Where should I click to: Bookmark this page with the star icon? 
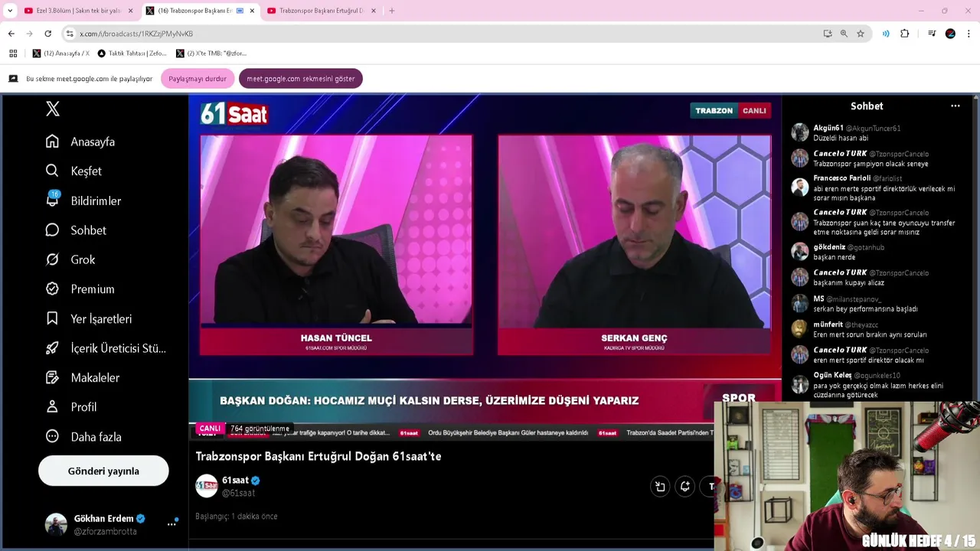click(x=861, y=34)
